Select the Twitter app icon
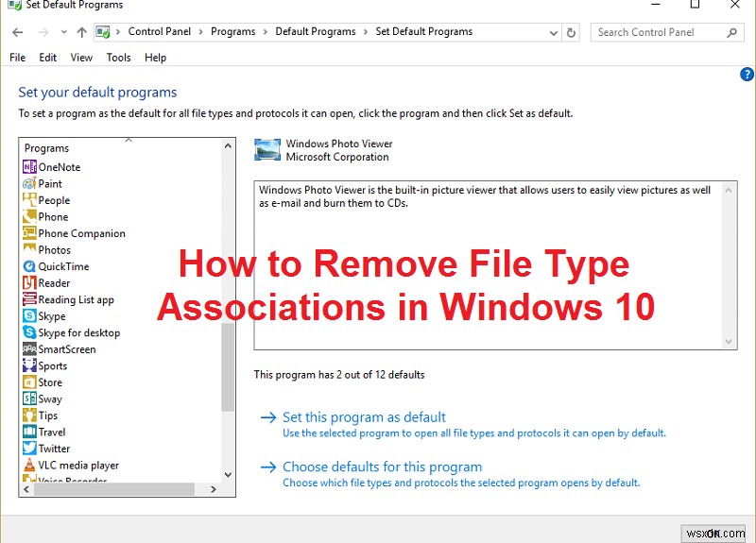Screen dimensions: 756x543 [x=29, y=448]
